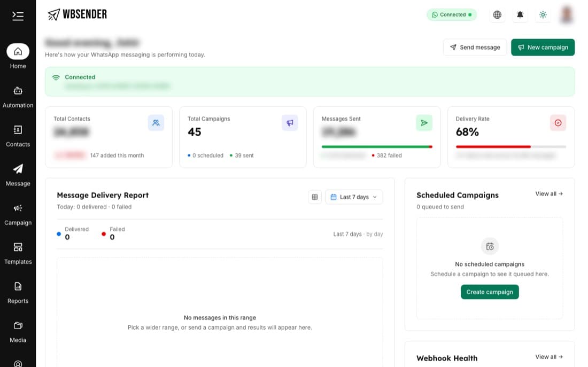Open Campaign in the sidebar

point(18,214)
